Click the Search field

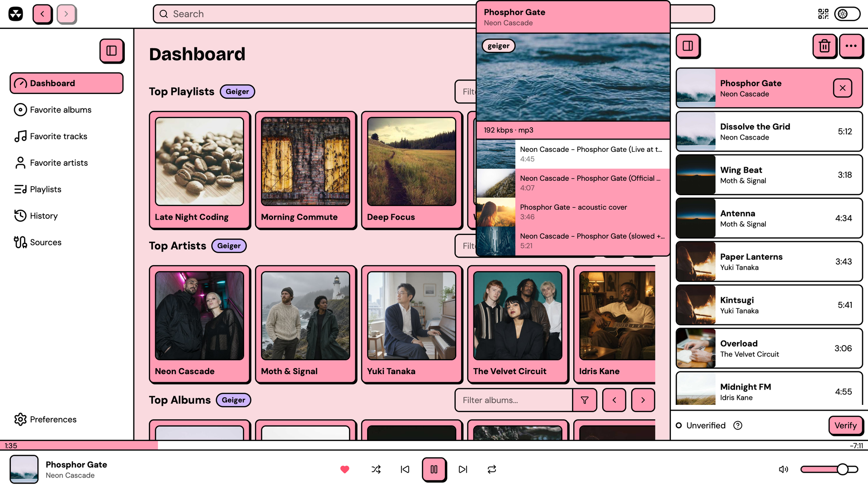pyautogui.click(x=314, y=14)
